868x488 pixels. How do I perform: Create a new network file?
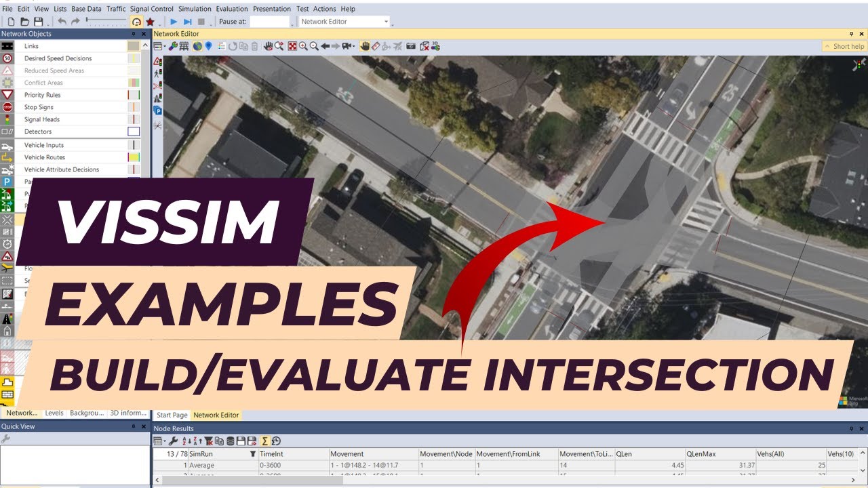point(11,22)
